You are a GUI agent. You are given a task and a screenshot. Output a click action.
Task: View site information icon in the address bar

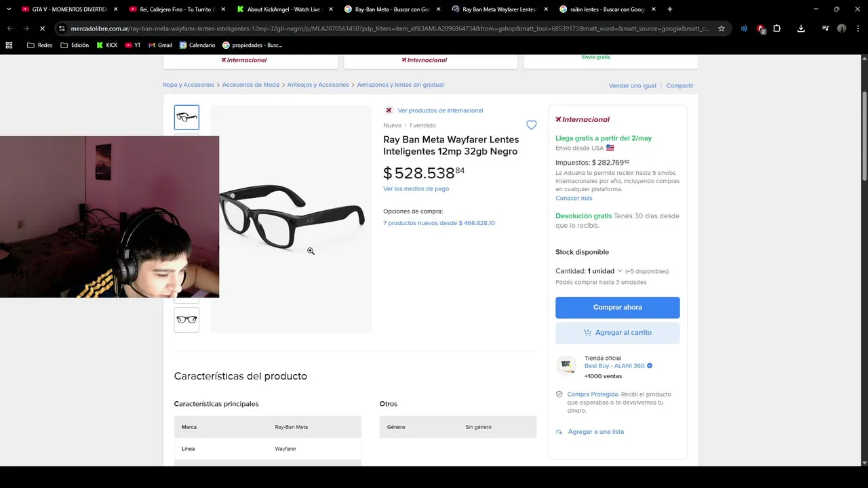pyautogui.click(x=62, y=28)
